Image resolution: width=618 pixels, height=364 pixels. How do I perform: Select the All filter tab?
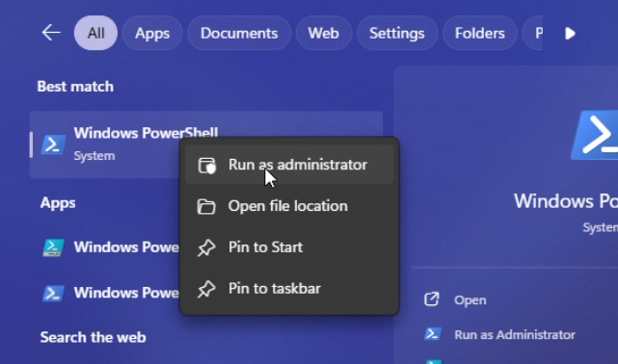tap(95, 33)
